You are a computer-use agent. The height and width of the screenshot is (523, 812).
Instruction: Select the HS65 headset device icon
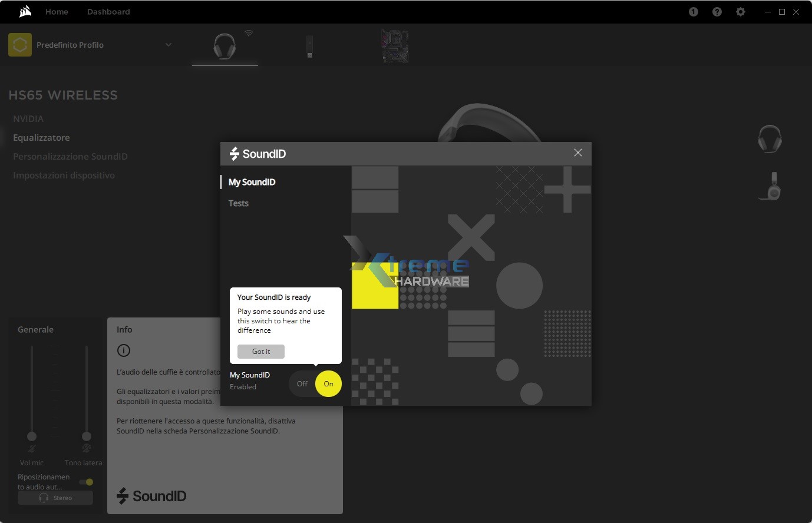coord(225,46)
